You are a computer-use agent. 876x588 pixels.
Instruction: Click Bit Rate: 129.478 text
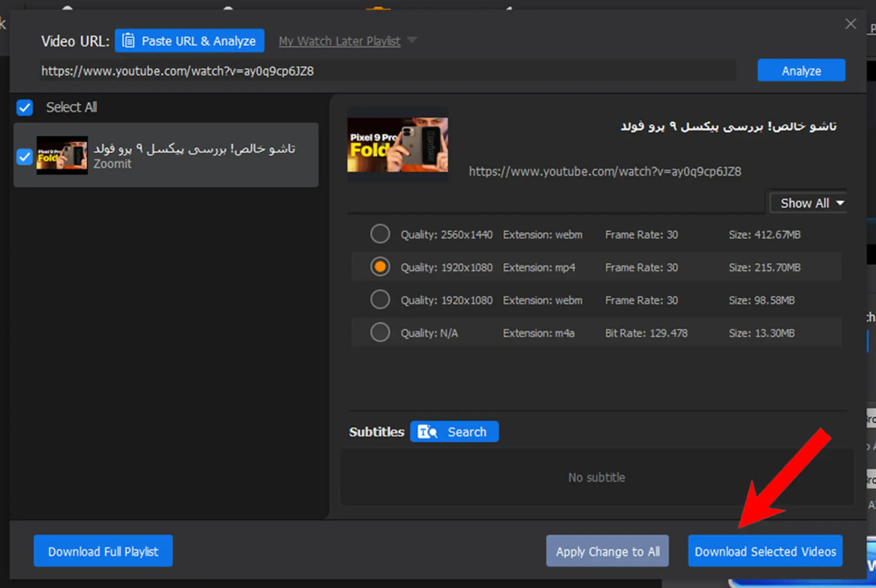pos(646,333)
